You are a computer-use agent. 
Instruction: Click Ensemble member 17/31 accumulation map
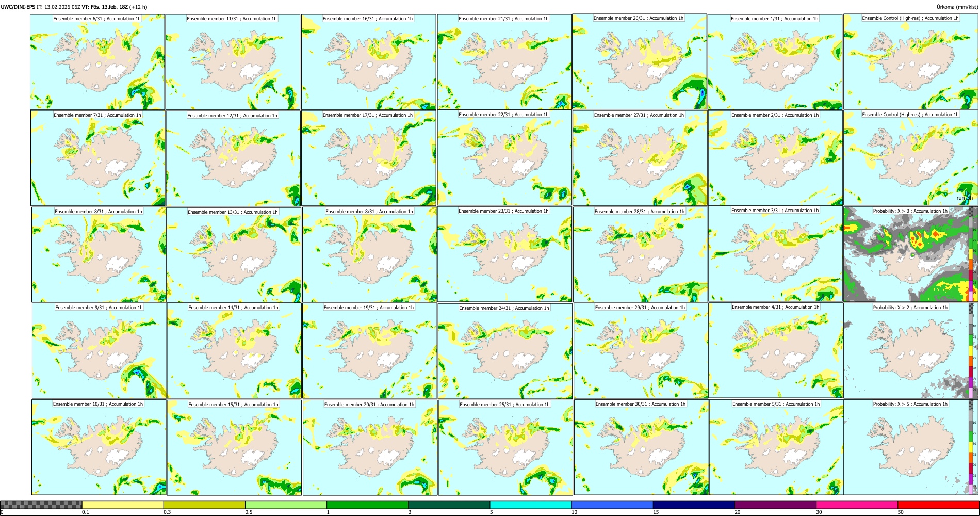pos(369,158)
